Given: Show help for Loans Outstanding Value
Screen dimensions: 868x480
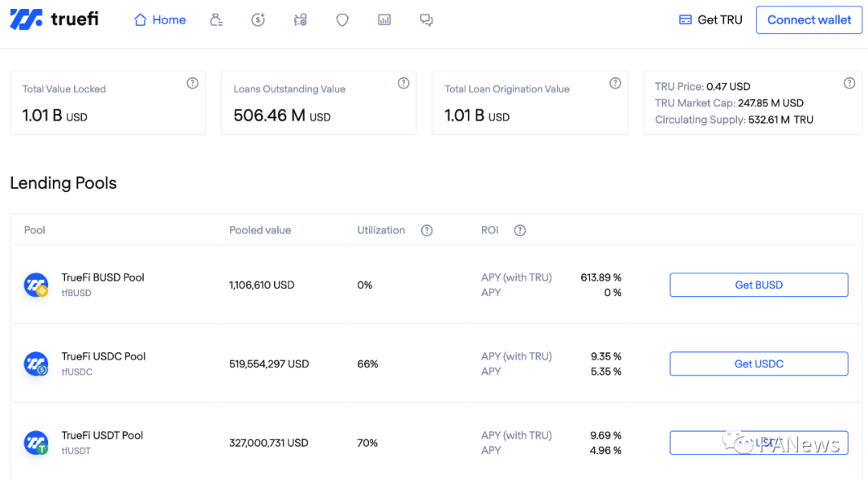Looking at the screenshot, I should tap(403, 83).
